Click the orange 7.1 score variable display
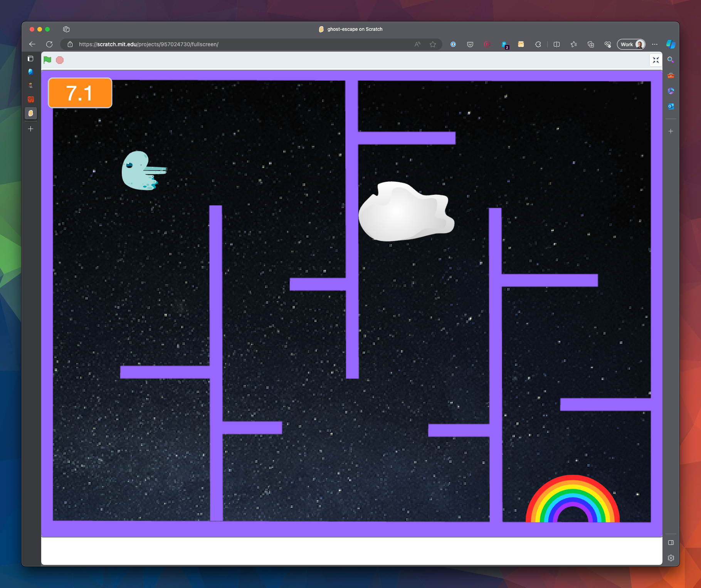Screen dimensions: 701x588 click(79, 92)
